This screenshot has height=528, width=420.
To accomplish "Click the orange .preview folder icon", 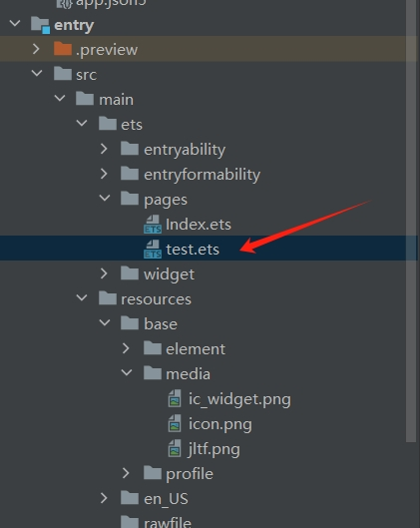I will 63,49.
